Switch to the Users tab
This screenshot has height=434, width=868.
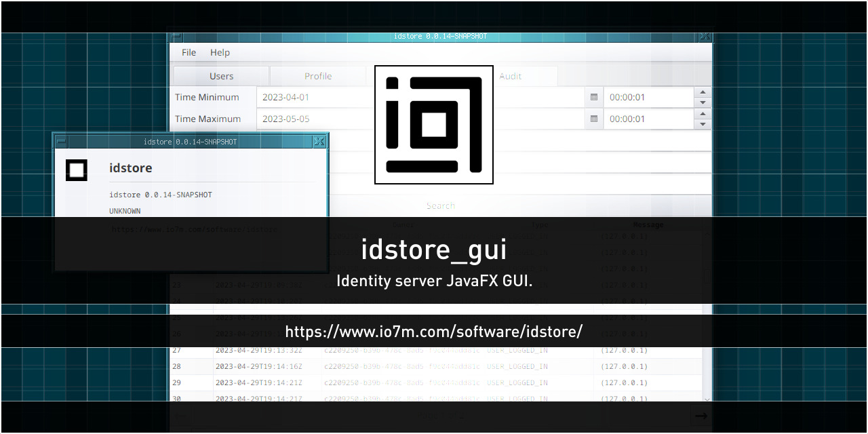tap(221, 76)
